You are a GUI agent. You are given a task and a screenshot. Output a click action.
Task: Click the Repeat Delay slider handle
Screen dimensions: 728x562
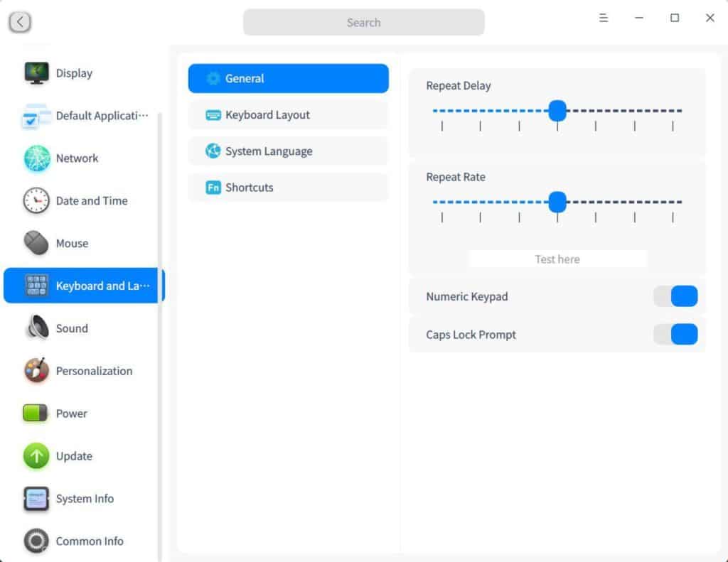(557, 111)
